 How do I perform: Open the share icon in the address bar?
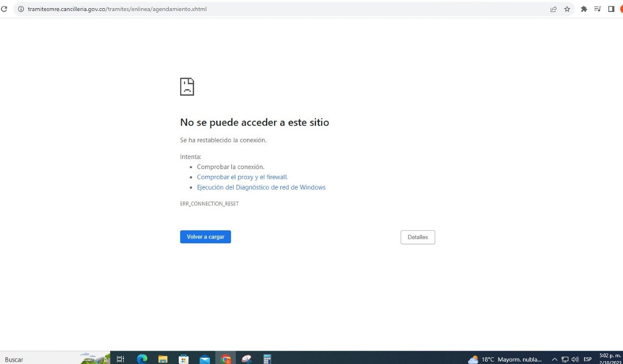click(x=554, y=9)
